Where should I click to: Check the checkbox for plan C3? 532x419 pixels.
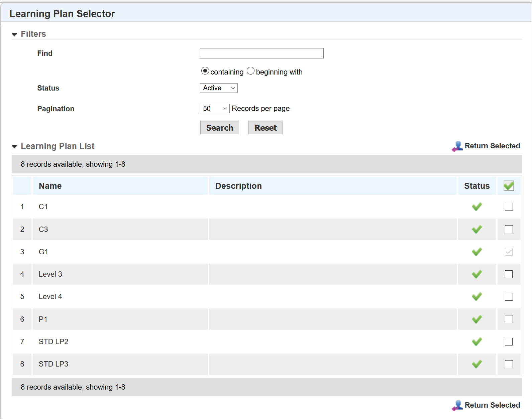coord(509,229)
